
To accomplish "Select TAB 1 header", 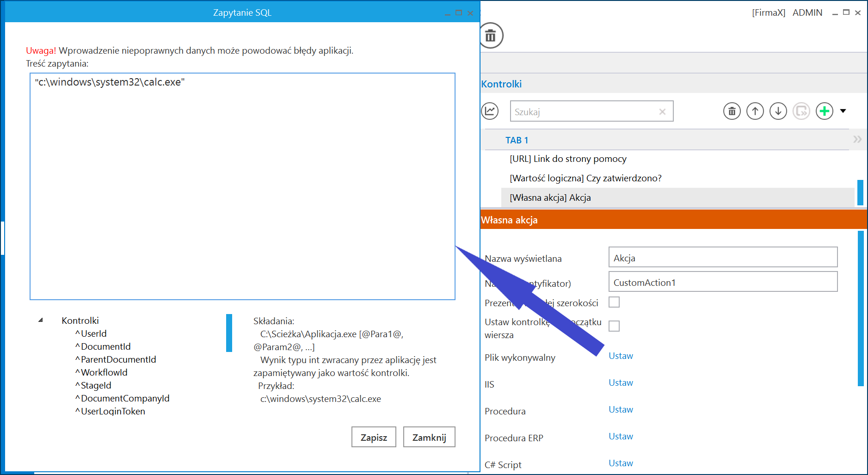I will pos(517,140).
